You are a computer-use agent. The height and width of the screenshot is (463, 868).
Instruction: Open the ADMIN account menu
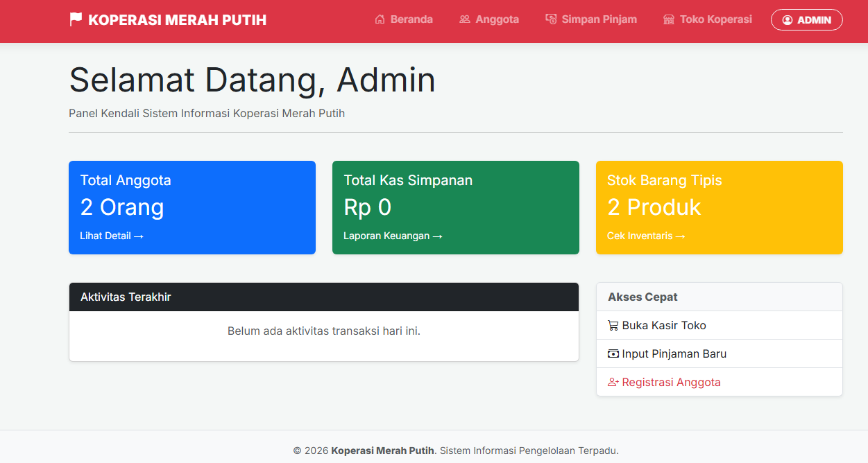pos(806,19)
